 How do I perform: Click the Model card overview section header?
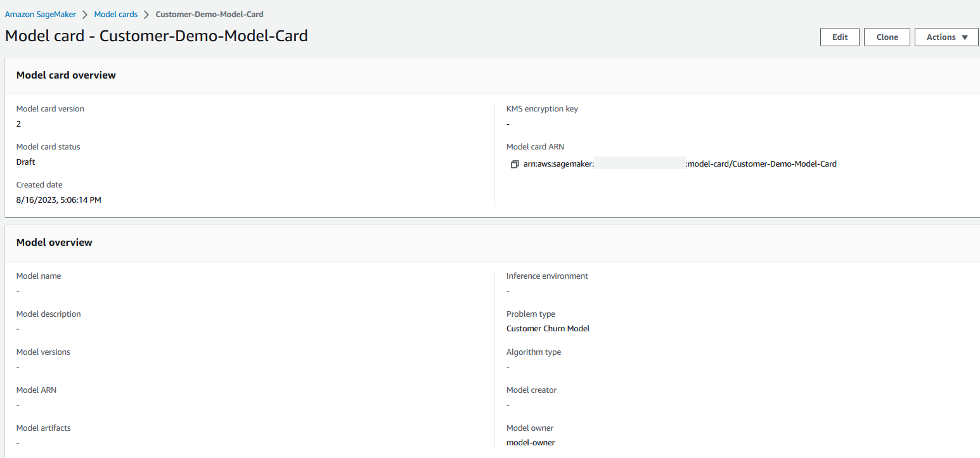pyautogui.click(x=66, y=75)
